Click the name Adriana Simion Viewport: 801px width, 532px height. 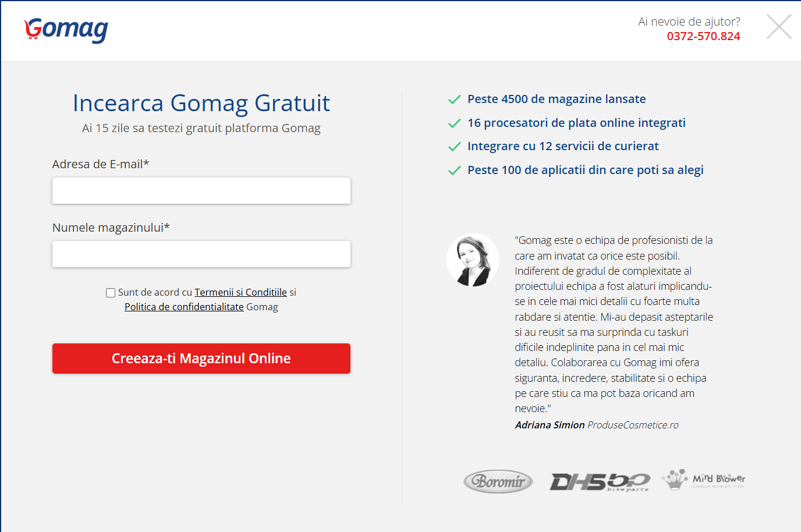tap(550, 425)
